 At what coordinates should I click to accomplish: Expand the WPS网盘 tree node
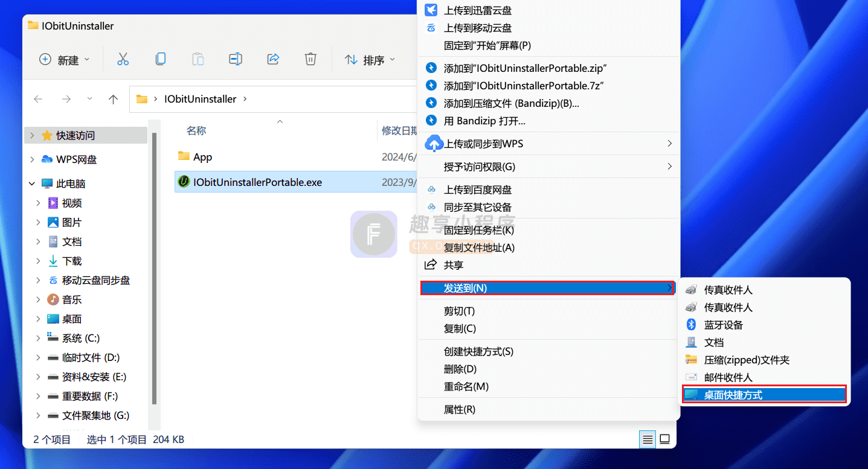pos(32,159)
